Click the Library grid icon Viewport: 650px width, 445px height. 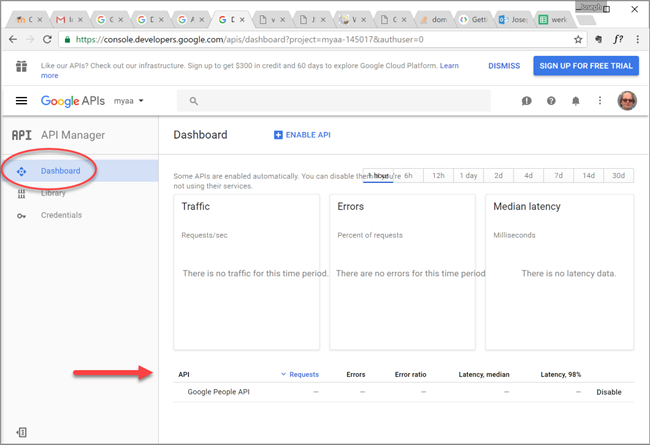pos(21,193)
